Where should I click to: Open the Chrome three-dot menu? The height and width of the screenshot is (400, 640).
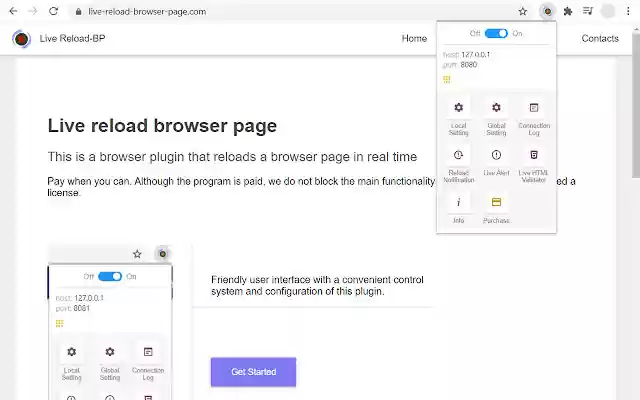pyautogui.click(x=628, y=11)
